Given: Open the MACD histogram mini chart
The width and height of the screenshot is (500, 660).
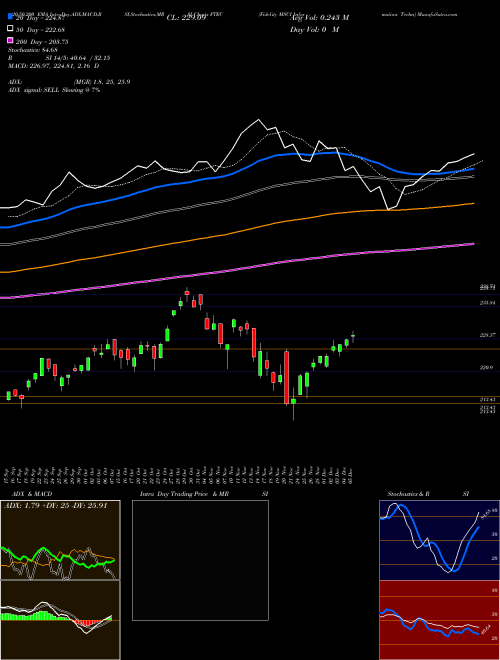Looking at the screenshot, I should click(60, 620).
